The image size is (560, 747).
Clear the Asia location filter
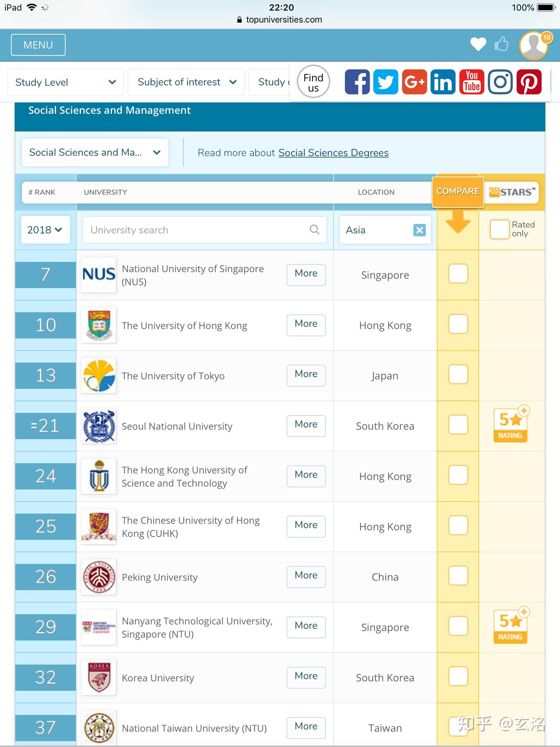pos(419,230)
